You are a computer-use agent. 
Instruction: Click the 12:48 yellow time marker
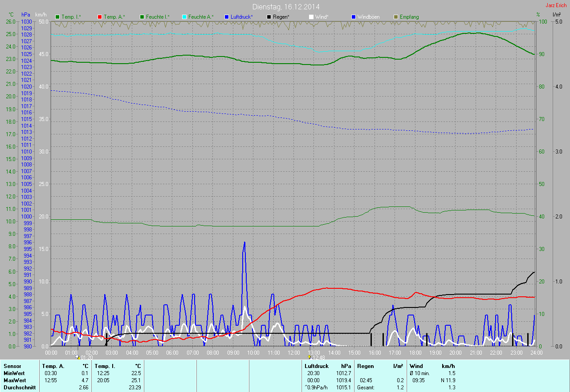tap(309, 357)
